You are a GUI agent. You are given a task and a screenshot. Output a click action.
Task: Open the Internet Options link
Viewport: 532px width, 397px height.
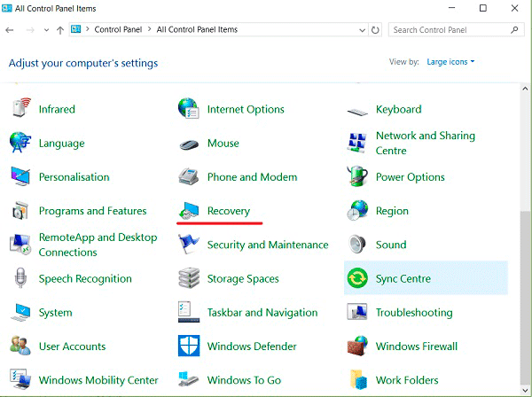246,109
